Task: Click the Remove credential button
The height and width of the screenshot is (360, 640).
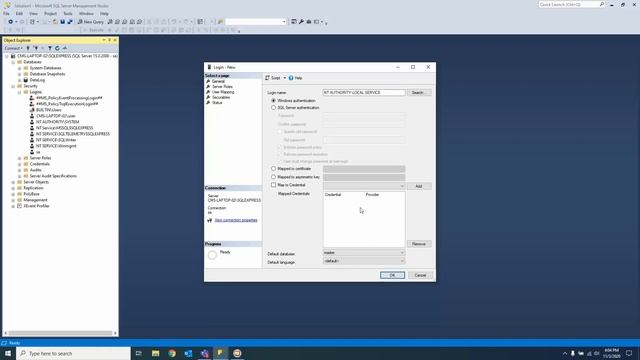Action: pos(419,244)
